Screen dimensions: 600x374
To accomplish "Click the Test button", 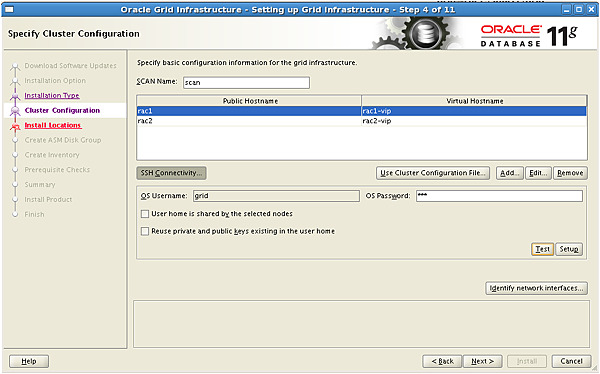I will (542, 249).
